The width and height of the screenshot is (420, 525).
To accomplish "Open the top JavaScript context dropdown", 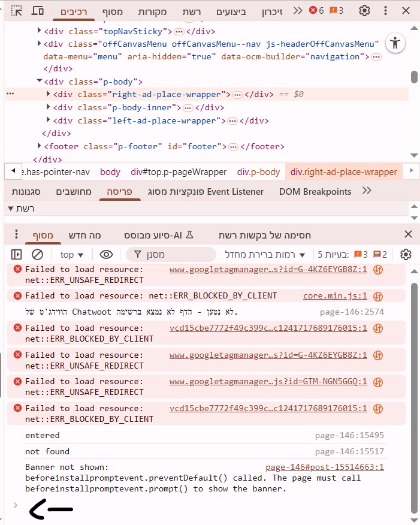I will [71, 255].
